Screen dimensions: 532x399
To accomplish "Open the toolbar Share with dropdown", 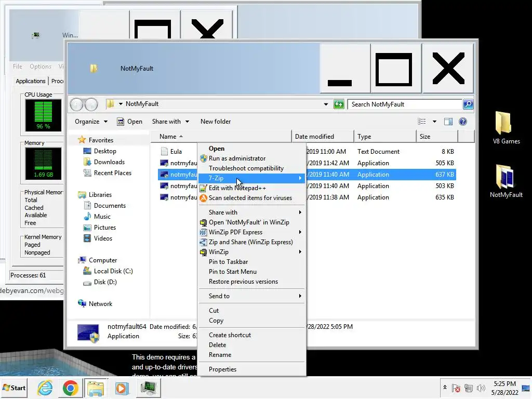I will coord(170,122).
